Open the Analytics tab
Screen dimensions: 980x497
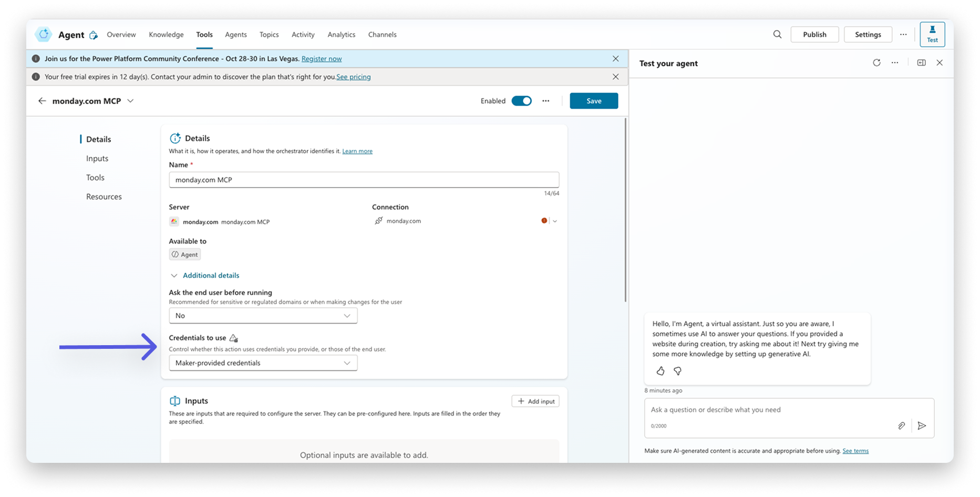point(342,35)
